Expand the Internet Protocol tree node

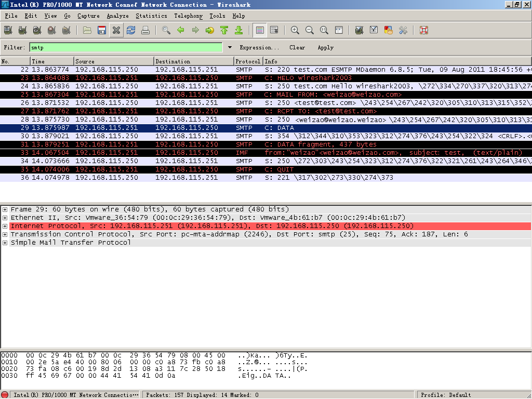(x=5, y=226)
